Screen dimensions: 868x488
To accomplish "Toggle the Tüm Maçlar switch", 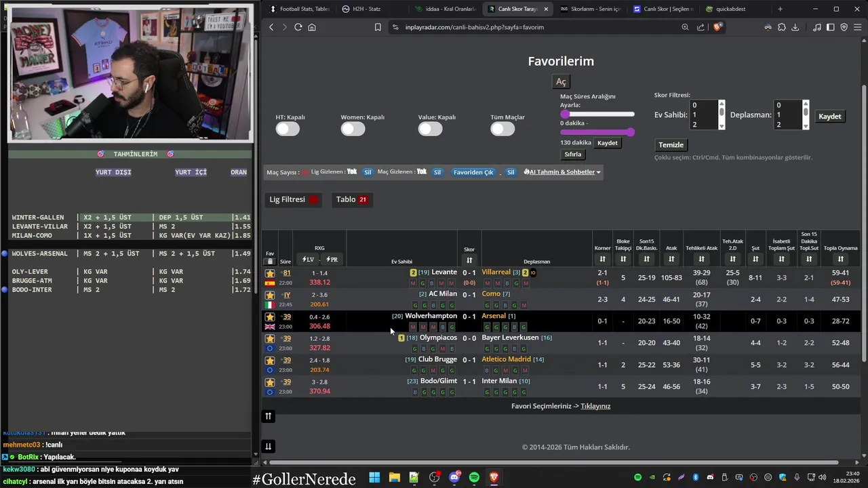I will [502, 129].
